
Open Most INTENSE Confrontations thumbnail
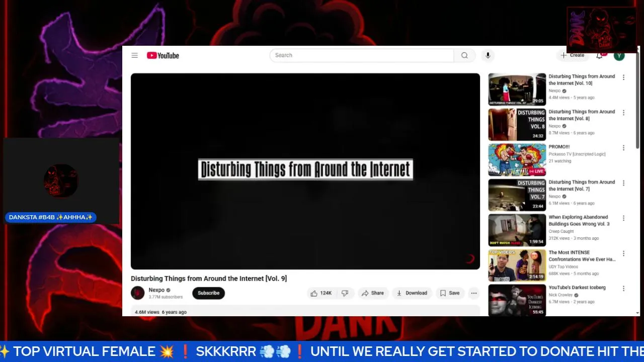[517, 265]
